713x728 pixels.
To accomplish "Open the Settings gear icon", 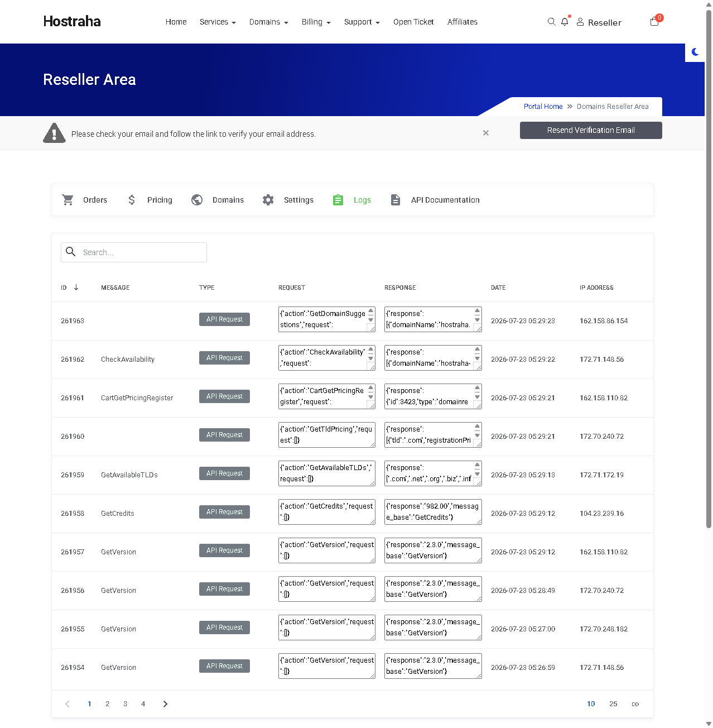I will click(x=268, y=200).
